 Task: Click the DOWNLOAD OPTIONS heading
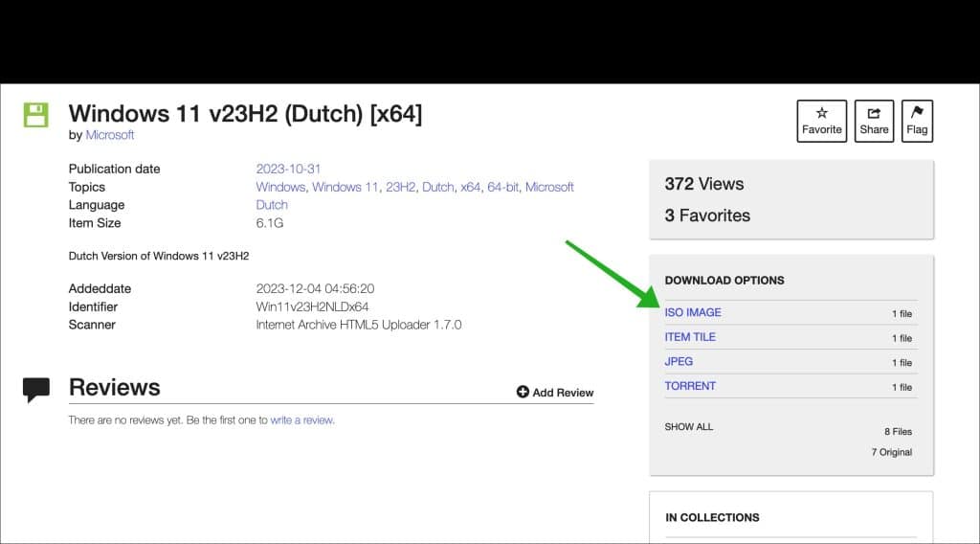tap(724, 281)
